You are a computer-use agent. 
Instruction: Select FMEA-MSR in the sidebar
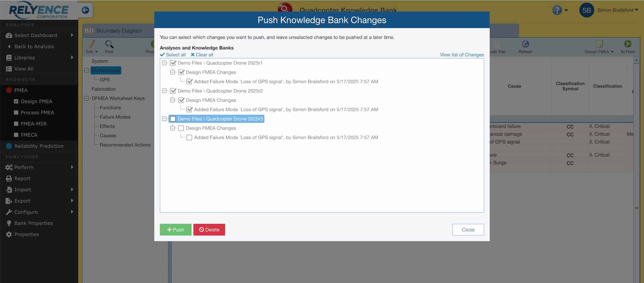34,124
